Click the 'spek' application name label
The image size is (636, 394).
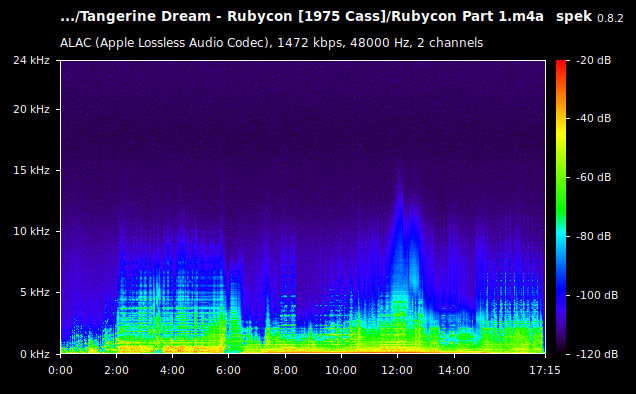point(574,17)
